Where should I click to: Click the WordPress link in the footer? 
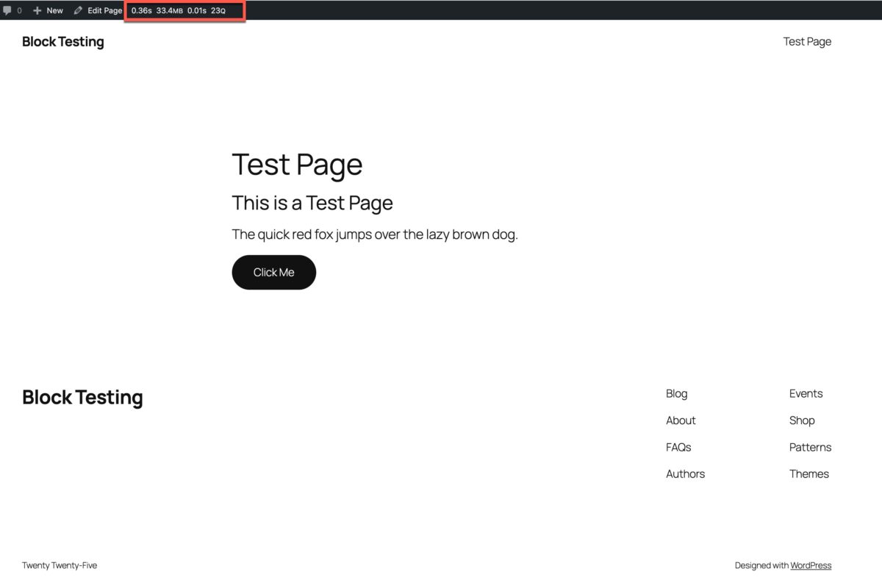[x=811, y=564]
